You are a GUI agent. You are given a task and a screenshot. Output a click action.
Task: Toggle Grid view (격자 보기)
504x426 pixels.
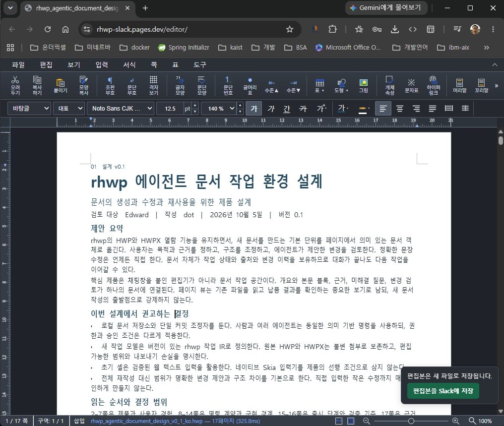(x=154, y=85)
